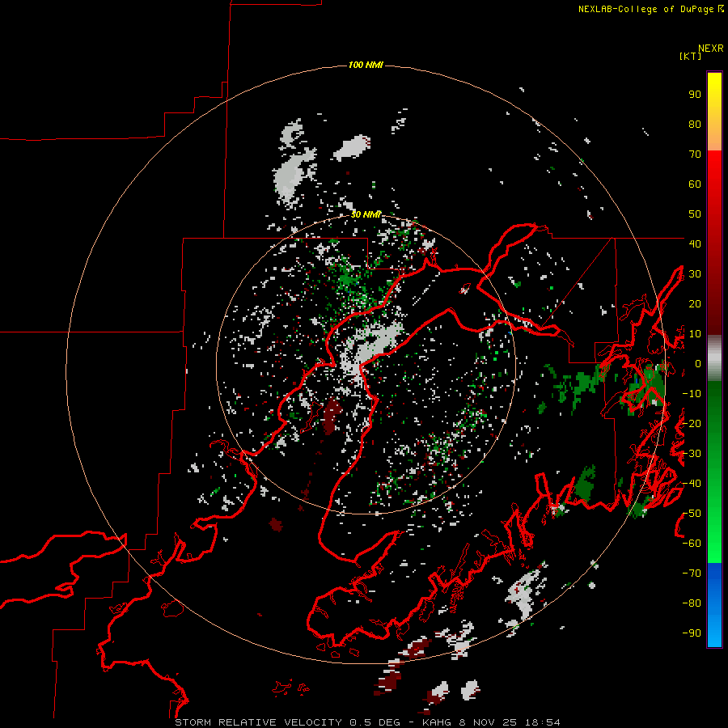This screenshot has height=728, width=728.
Task: Click the 90 value on the velocity scale
Action: (695, 95)
